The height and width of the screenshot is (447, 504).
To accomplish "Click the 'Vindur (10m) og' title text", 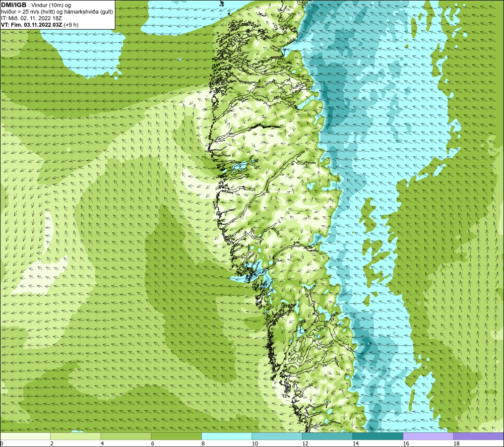I will [x=51, y=6].
